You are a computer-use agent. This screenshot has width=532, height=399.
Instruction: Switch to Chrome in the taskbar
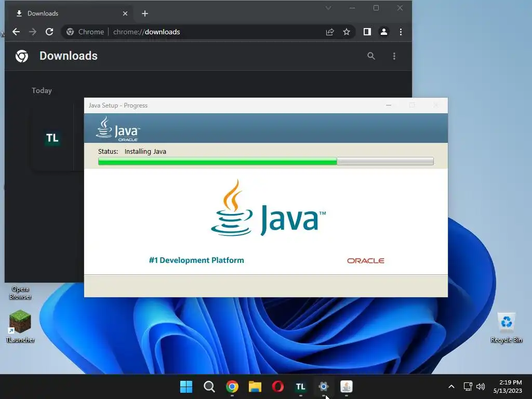point(232,387)
